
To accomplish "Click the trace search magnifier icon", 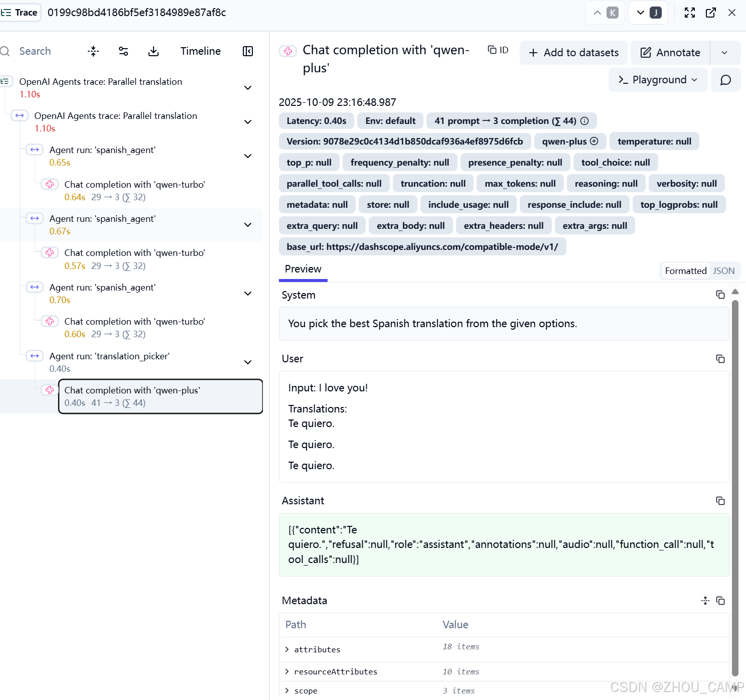I will [x=6, y=51].
